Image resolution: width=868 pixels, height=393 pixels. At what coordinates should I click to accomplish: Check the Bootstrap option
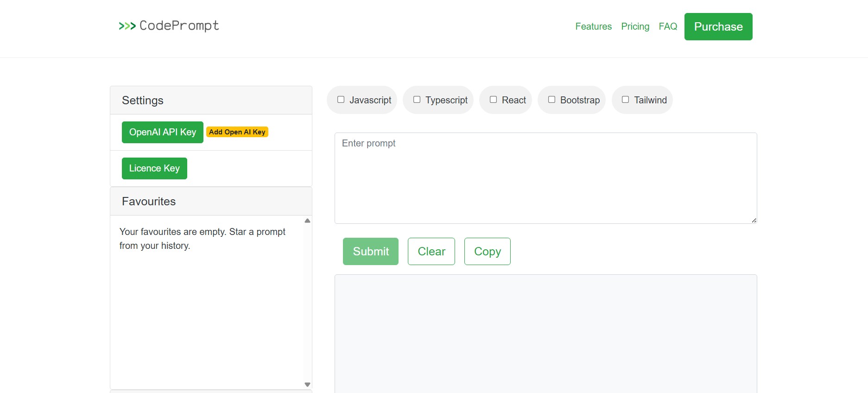552,100
